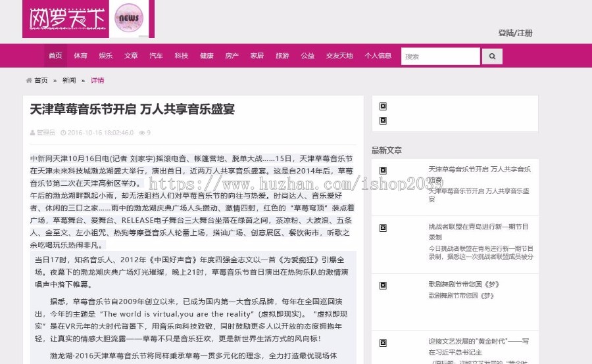Open the 娱乐 navigation section
Image resolution: width=592 pixels, height=364 pixels.
tap(106, 55)
